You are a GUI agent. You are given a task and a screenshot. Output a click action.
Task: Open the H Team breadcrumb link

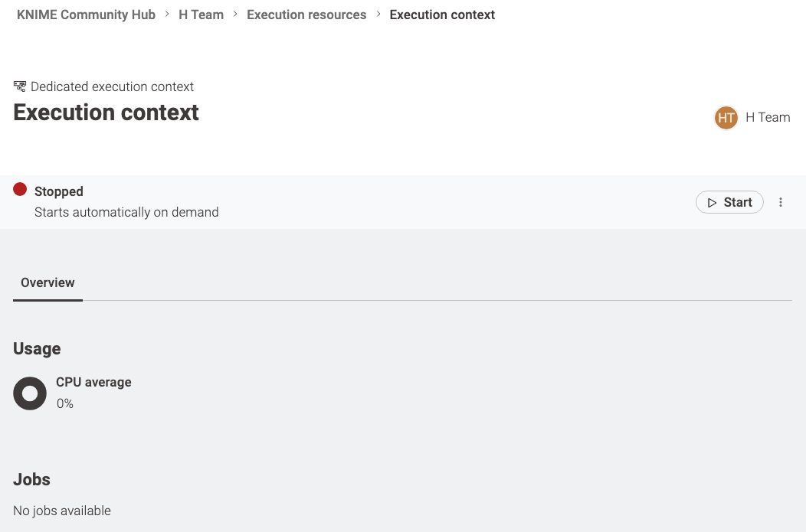[201, 15]
